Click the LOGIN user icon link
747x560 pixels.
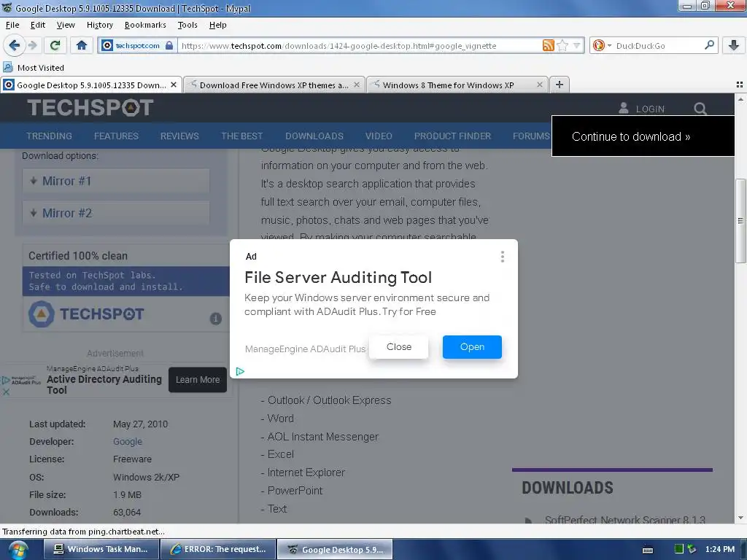point(641,109)
